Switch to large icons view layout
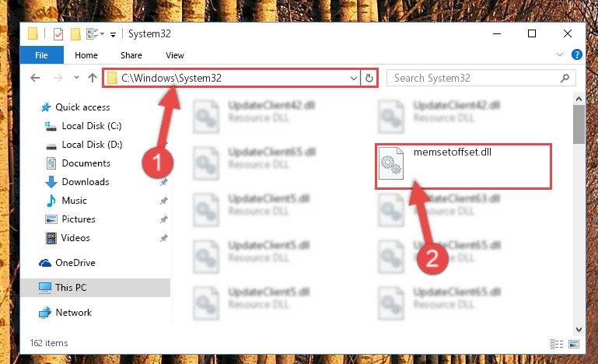598x364 pixels. tap(574, 344)
